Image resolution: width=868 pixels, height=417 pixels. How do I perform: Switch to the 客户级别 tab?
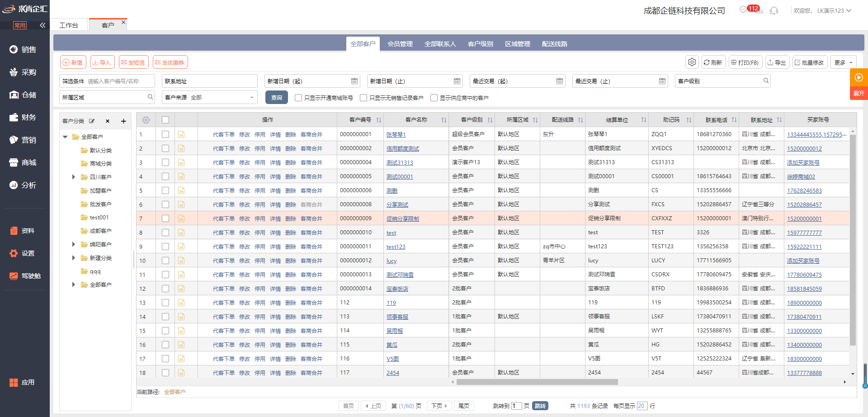[481, 44]
